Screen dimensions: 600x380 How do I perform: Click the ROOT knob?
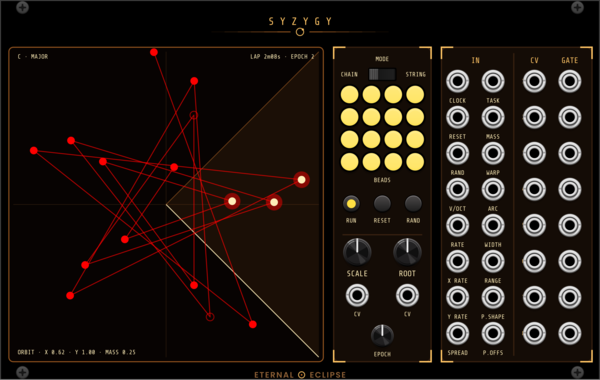pos(407,252)
